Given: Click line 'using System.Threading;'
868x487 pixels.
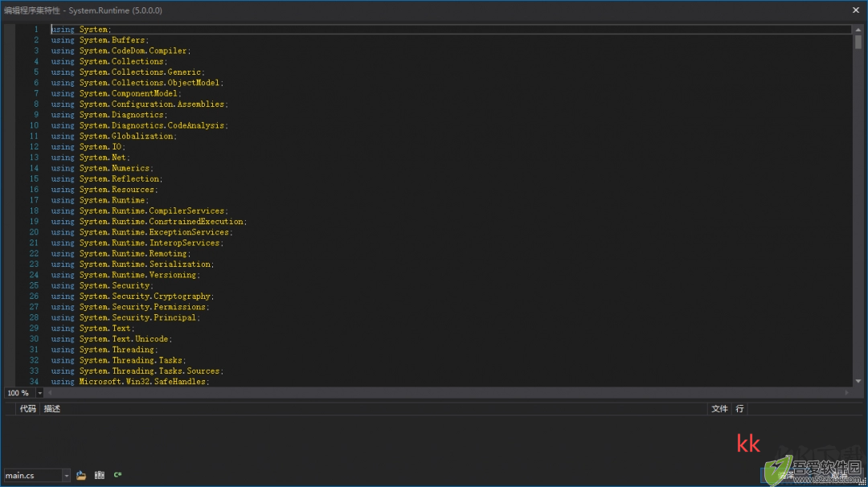Looking at the screenshot, I should [x=104, y=350].
